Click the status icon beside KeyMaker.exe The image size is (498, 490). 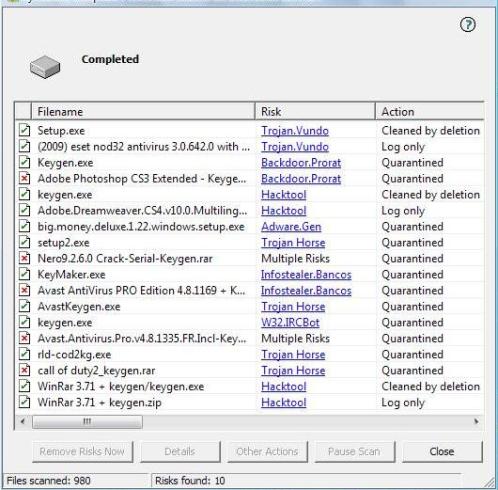pos(24,274)
